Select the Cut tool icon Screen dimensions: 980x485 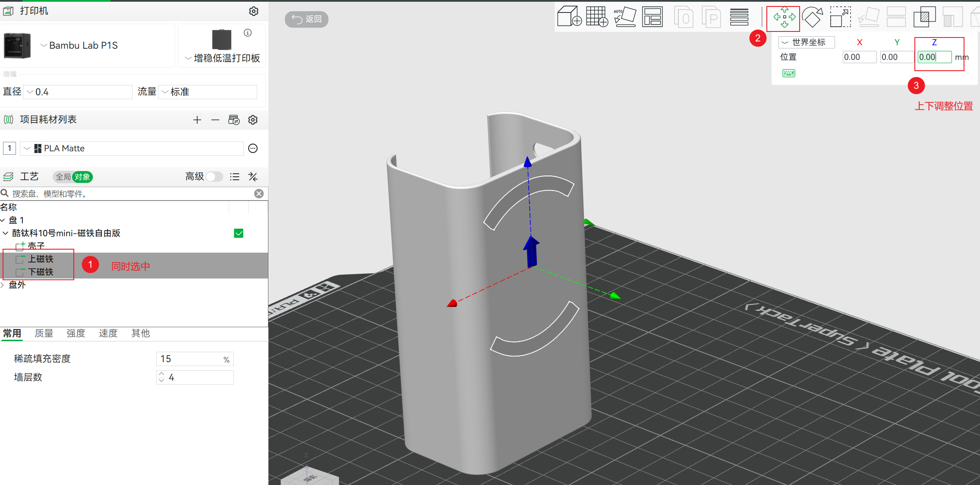tap(896, 17)
